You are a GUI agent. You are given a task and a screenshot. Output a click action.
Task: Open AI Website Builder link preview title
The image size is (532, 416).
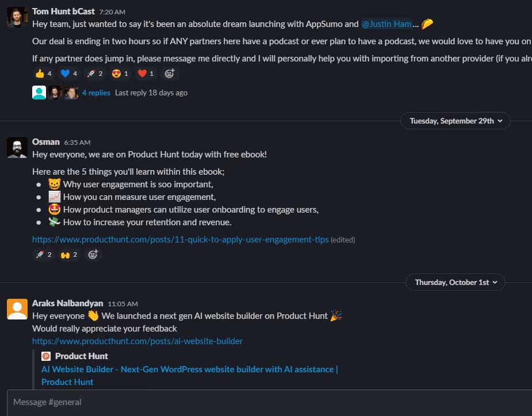point(190,376)
